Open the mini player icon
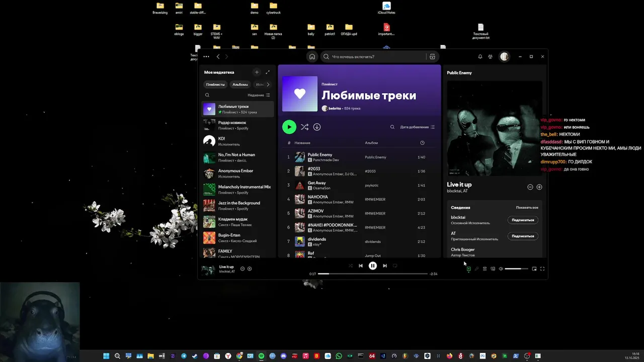 534,269
